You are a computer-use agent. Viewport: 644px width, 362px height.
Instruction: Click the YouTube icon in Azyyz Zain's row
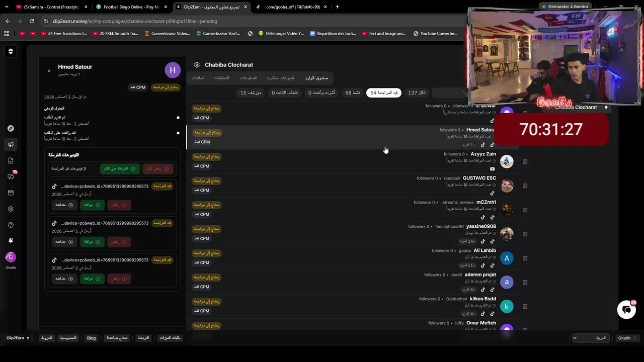tap(492, 169)
